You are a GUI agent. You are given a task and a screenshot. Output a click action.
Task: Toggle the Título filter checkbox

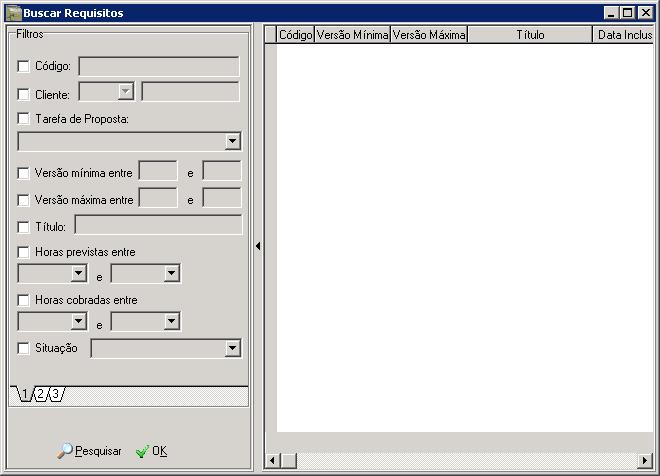tap(24, 227)
